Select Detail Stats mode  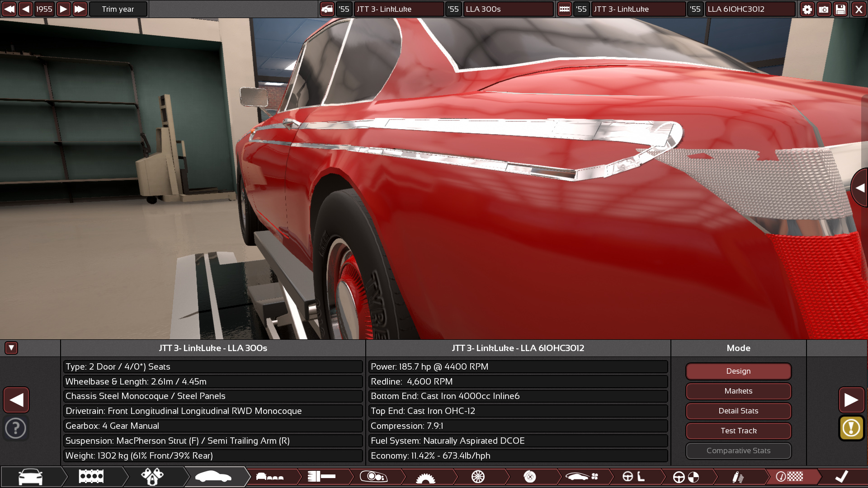[738, 411]
